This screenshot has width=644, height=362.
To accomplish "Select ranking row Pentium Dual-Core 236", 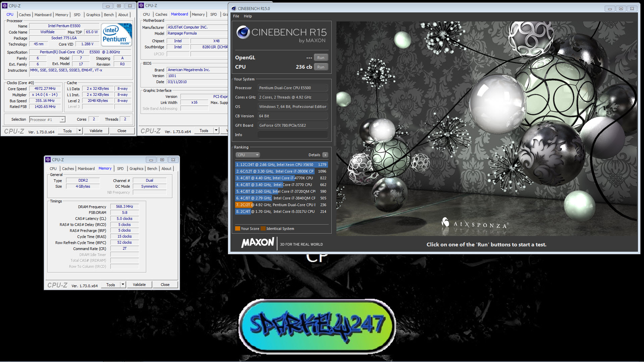I will pyautogui.click(x=281, y=205).
